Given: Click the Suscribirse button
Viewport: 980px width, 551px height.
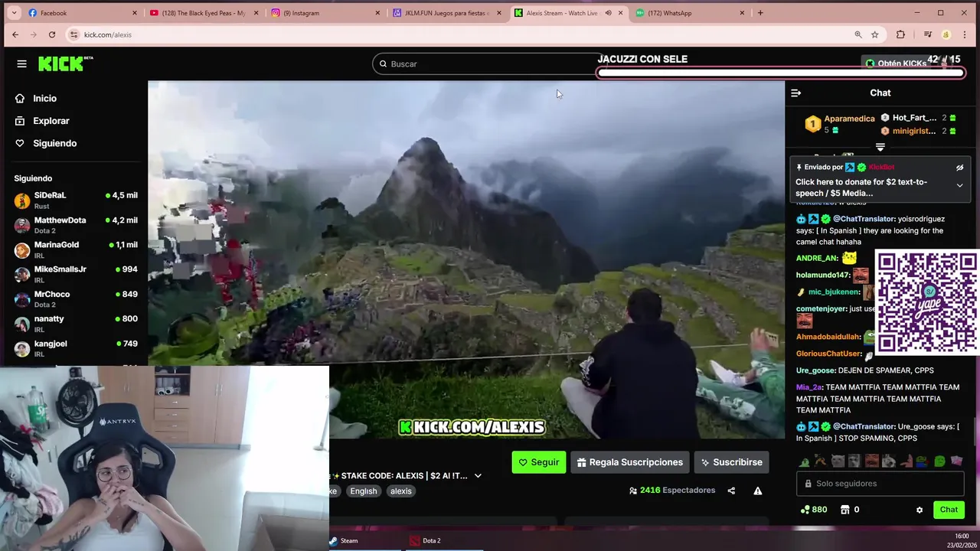Looking at the screenshot, I should [x=731, y=462].
